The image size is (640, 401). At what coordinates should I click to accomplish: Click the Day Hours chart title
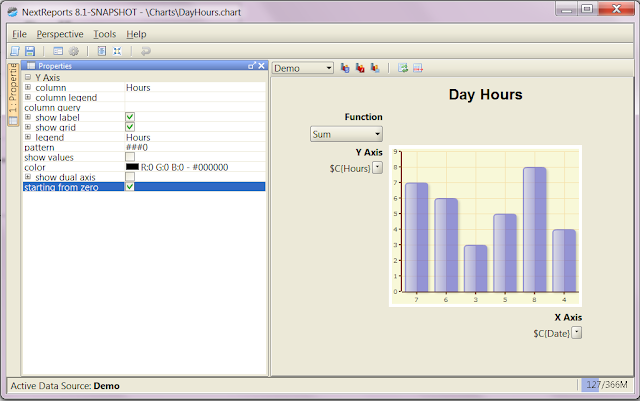pos(485,95)
